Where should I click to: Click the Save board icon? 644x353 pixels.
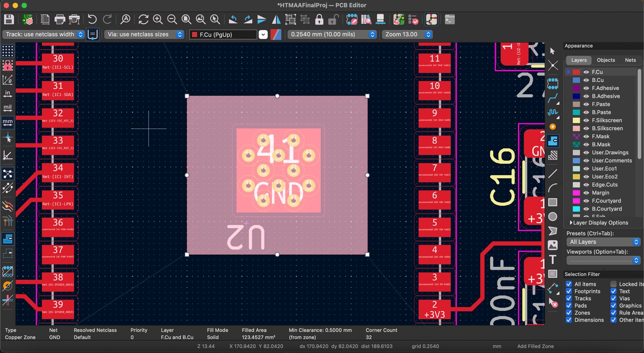[x=9, y=19]
